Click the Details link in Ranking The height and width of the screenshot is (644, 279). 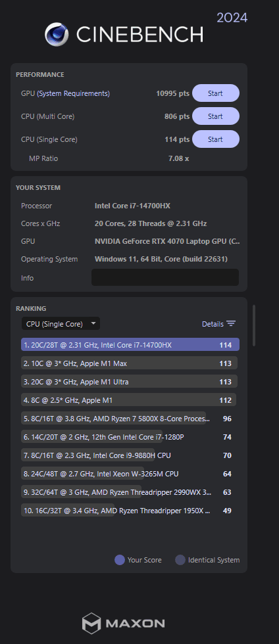[x=213, y=324]
